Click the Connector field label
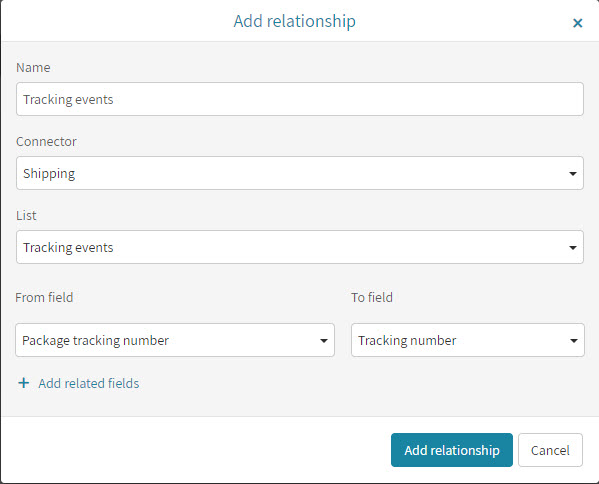Image resolution: width=599 pixels, height=484 pixels. 46,142
